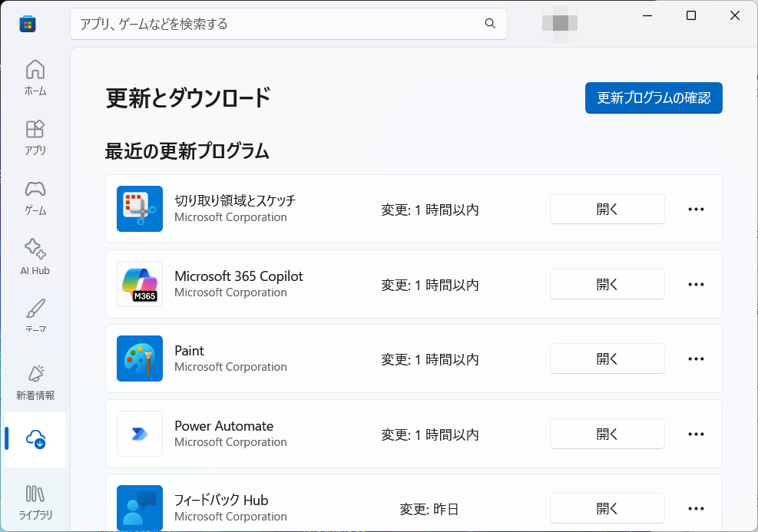Click 開く for Microsoft 365 Copilot
758x532 pixels.
607,284
